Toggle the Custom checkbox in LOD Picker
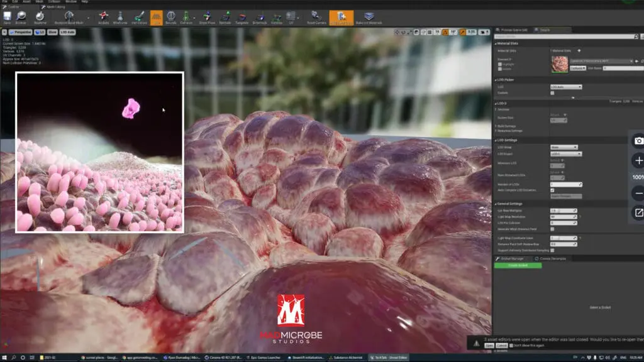 pos(552,93)
